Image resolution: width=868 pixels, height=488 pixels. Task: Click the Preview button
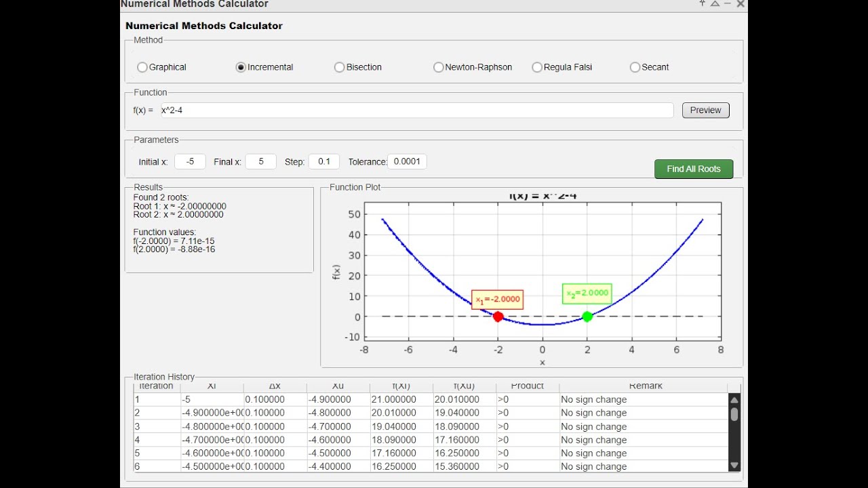[x=706, y=110]
